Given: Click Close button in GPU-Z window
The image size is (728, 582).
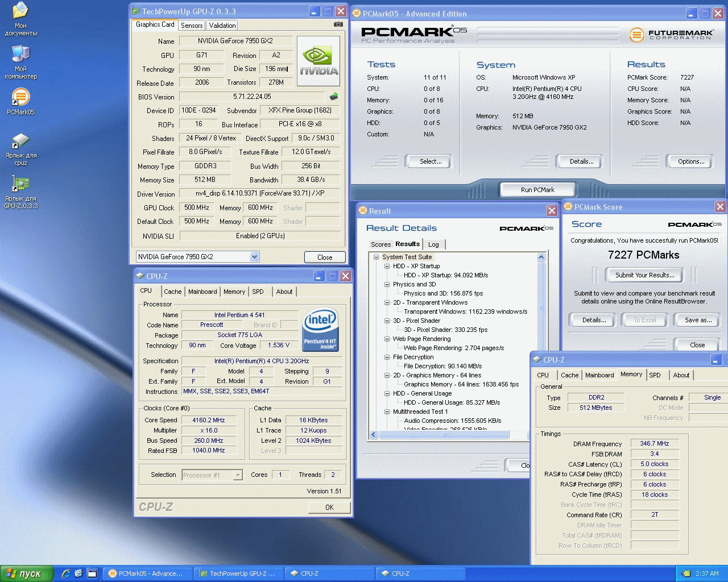Looking at the screenshot, I should click(x=325, y=257).
